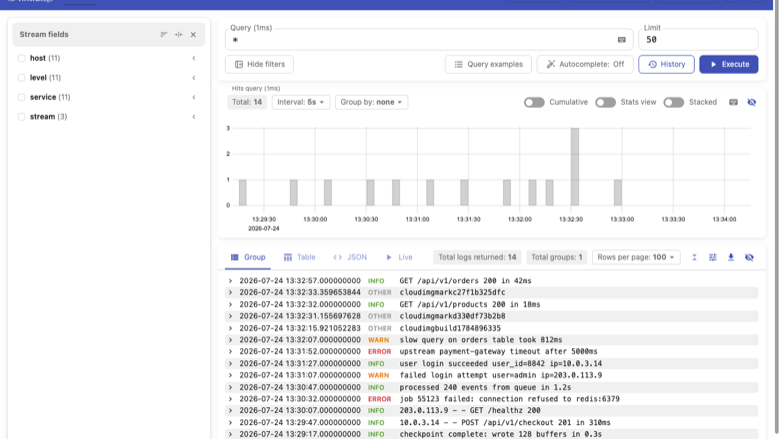Click Total logs returned: 14 label
The height and width of the screenshot is (439, 780).
pos(477,257)
